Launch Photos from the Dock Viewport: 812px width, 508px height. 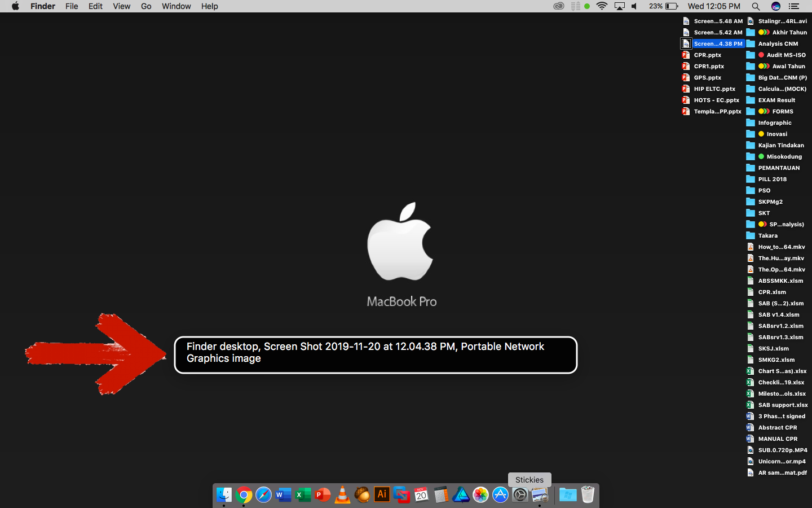pos(480,495)
